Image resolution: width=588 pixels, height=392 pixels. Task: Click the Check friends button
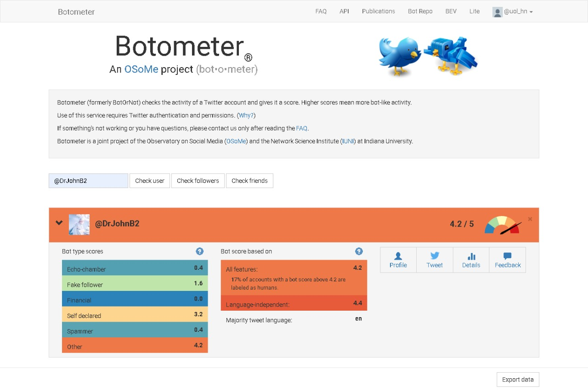pos(249,181)
